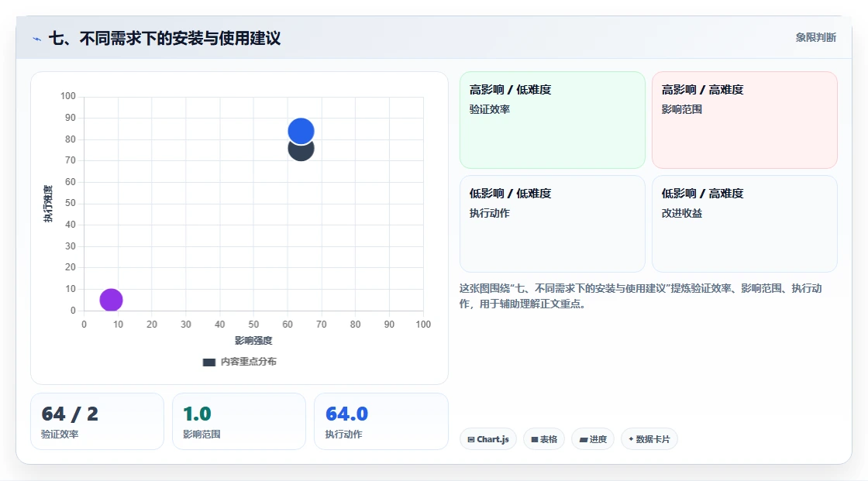This screenshot has height=481, width=868.
Task: Click the 执行难度 y-axis label
Action: tap(48, 204)
